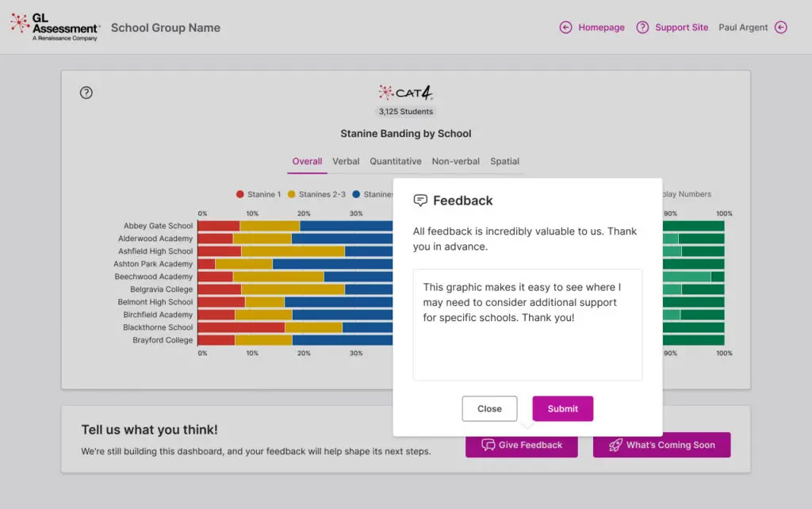Click the logout arrow next to Paul Argent
Image resolution: width=812 pixels, height=509 pixels.
[781, 28]
